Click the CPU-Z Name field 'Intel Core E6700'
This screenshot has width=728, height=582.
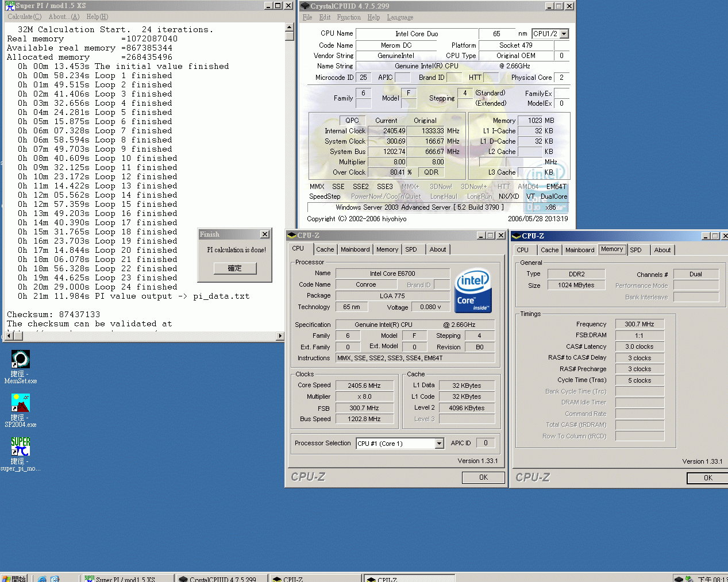[x=392, y=273]
